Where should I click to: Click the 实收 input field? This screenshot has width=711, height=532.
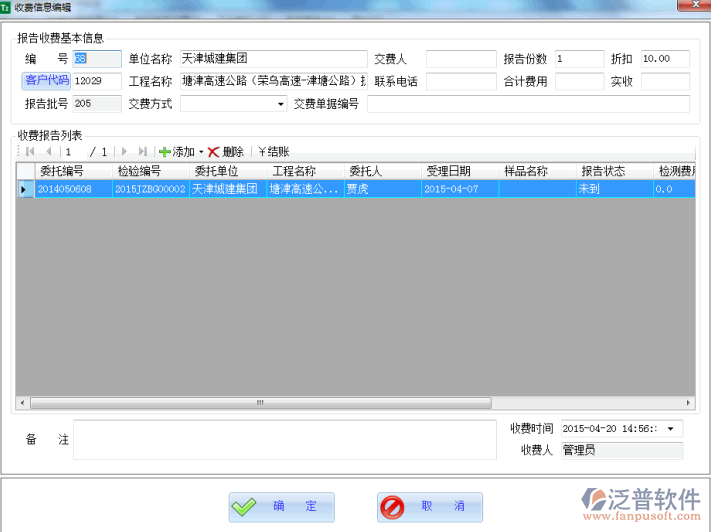point(665,81)
